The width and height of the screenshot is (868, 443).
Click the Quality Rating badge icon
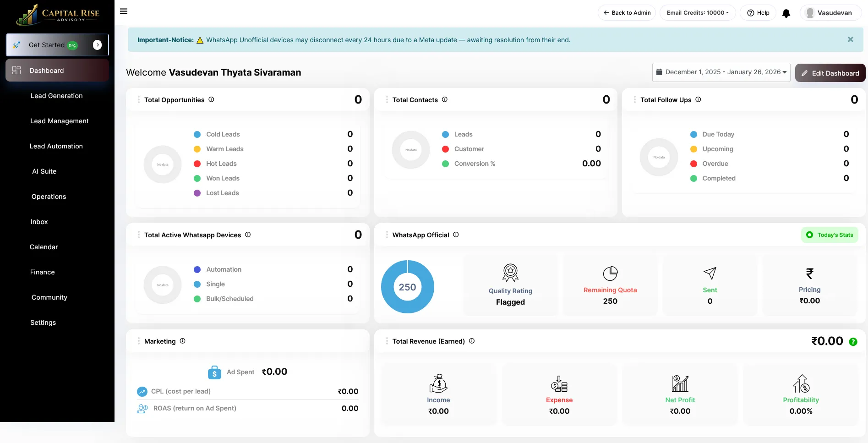coord(510,273)
